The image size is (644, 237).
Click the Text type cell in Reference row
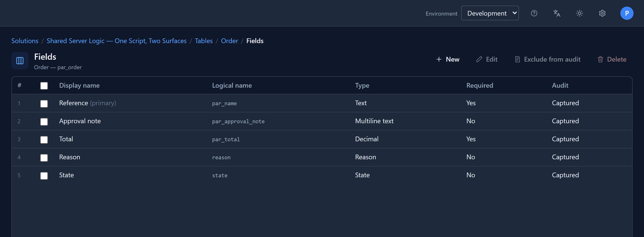[x=361, y=103]
